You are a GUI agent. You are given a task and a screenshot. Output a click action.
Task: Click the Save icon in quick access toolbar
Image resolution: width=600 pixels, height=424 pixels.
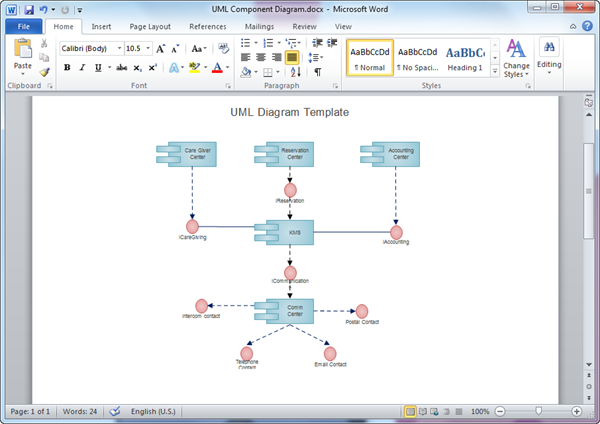[x=27, y=9]
